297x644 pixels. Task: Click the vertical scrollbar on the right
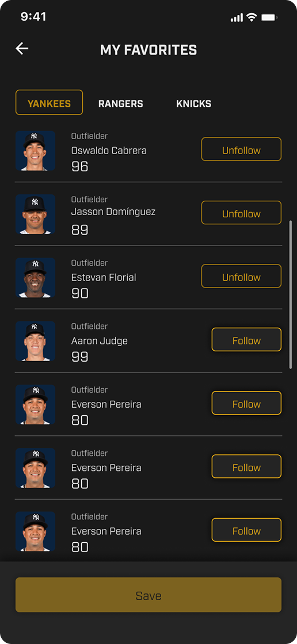291,294
